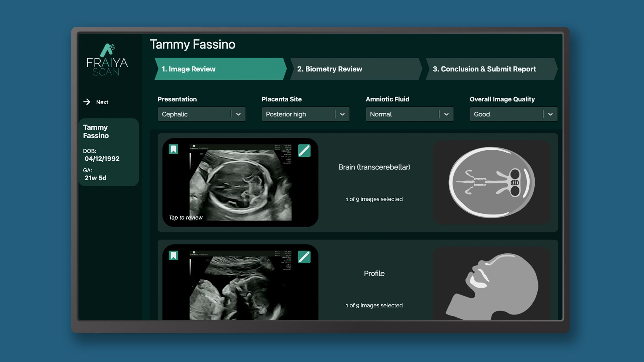Screen dimensions: 644x362
Task: Click the Next text button
Action: pyautogui.click(x=102, y=102)
